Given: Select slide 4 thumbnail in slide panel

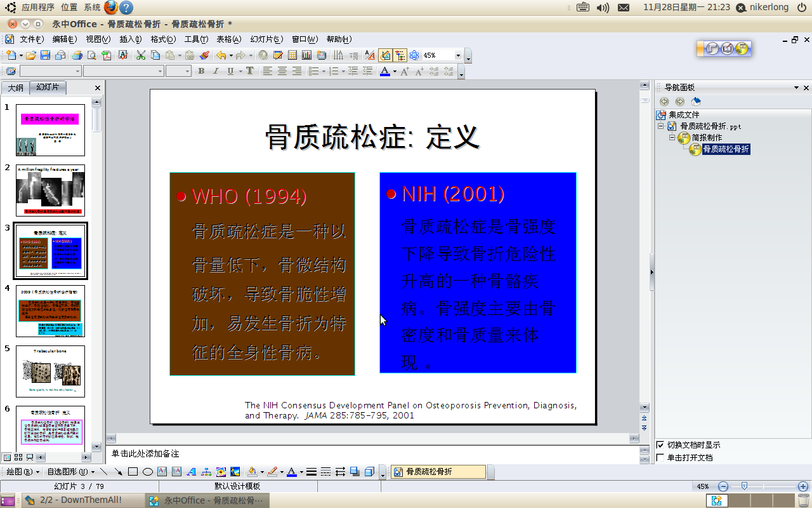Looking at the screenshot, I should click(50, 311).
